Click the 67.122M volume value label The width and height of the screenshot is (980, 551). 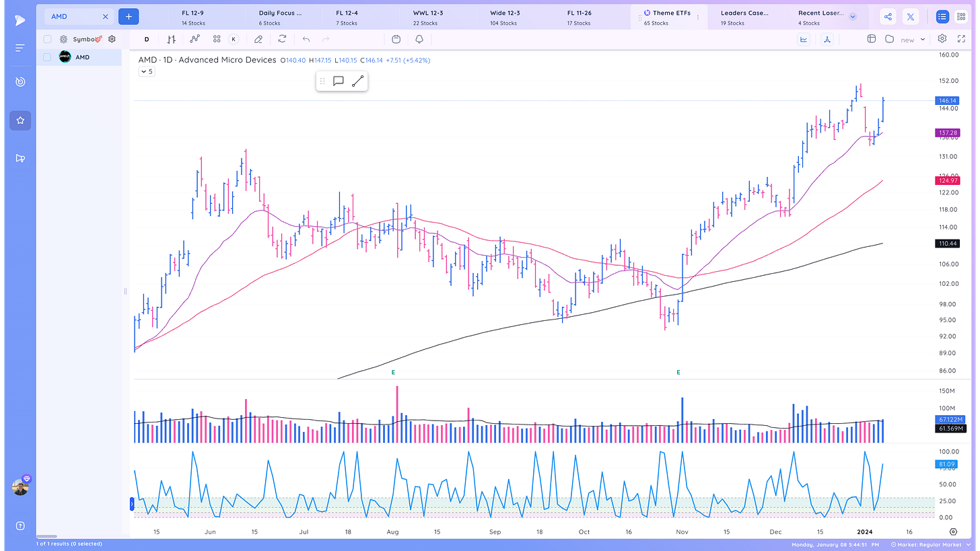click(x=952, y=419)
